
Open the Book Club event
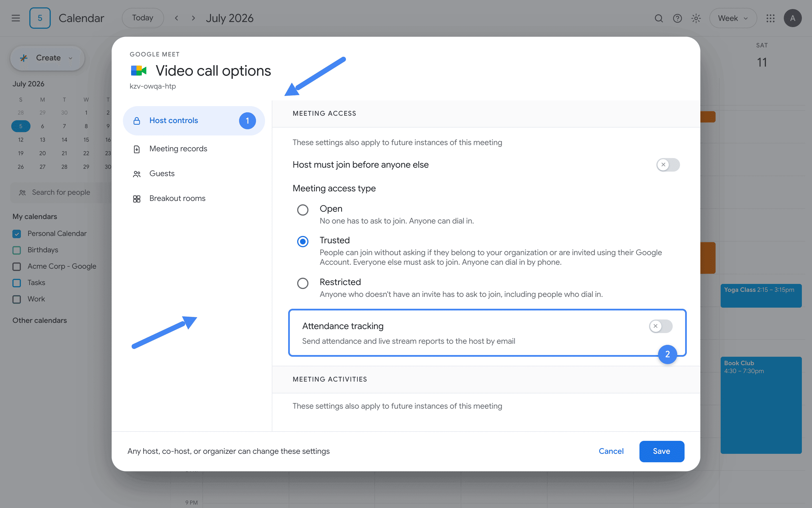[761, 405]
